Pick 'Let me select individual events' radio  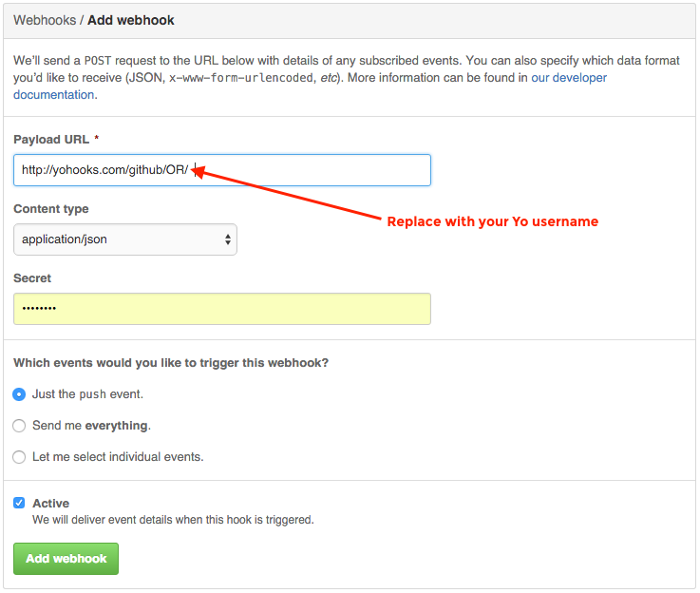(x=19, y=457)
